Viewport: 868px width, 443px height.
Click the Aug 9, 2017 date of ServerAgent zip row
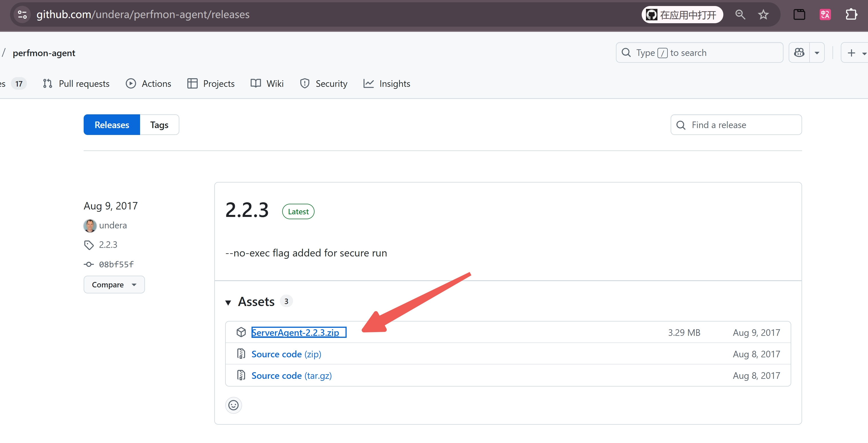coord(757,332)
